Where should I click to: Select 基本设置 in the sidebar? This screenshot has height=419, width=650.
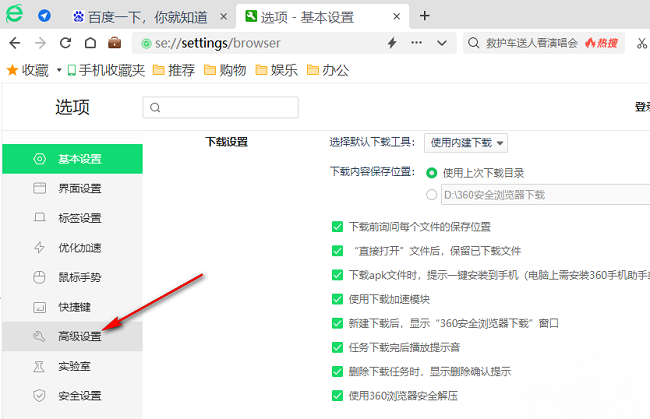pos(72,159)
